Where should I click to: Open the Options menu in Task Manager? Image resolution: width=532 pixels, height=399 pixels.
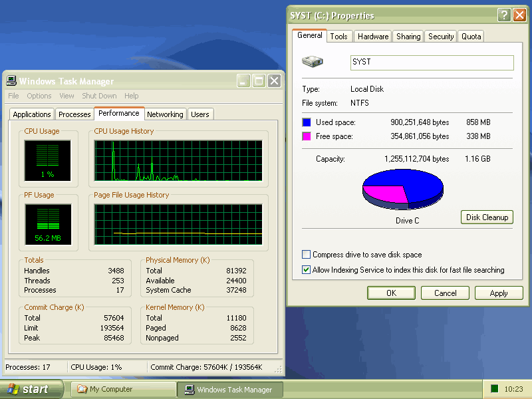coord(39,96)
